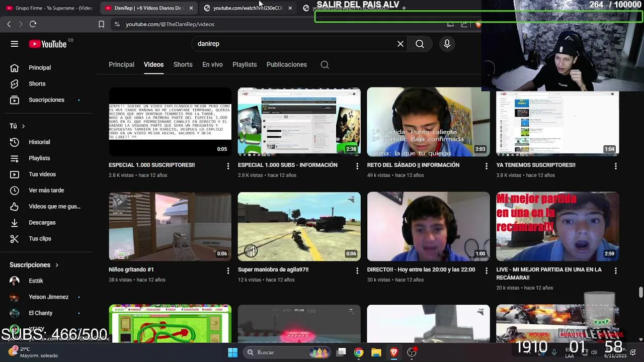Open options for Super maniobra de agila97!!

tap(357, 270)
